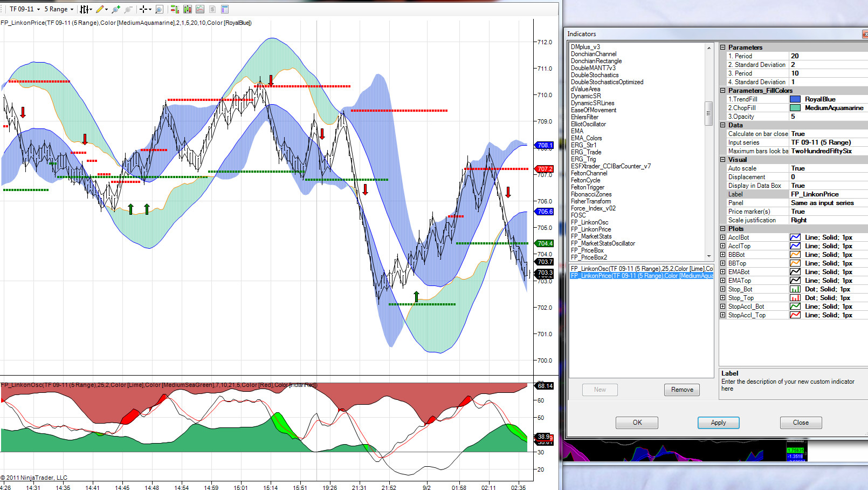Click the zoom out magnifier icon
Screen dimensions: 868x490
pos(128,9)
